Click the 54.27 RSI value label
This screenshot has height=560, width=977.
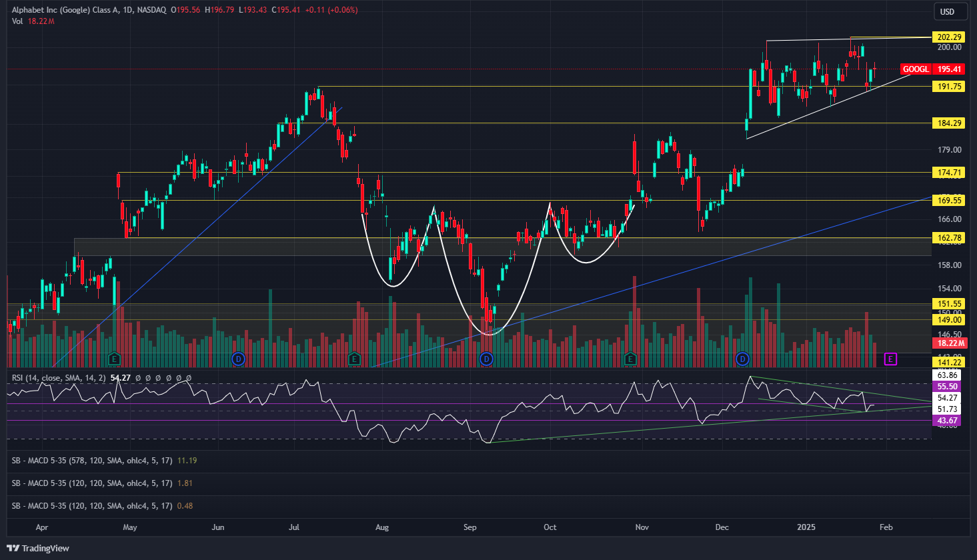948,398
